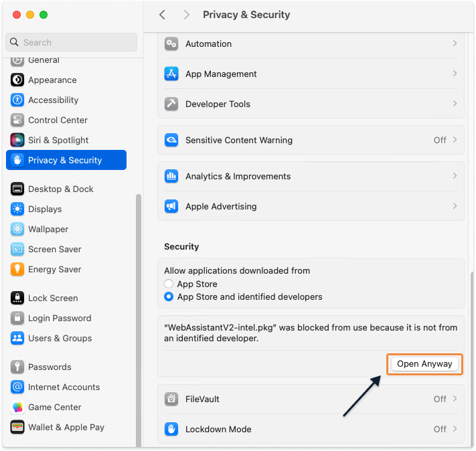Click the Wallet & Apple Pay icon

point(17,427)
